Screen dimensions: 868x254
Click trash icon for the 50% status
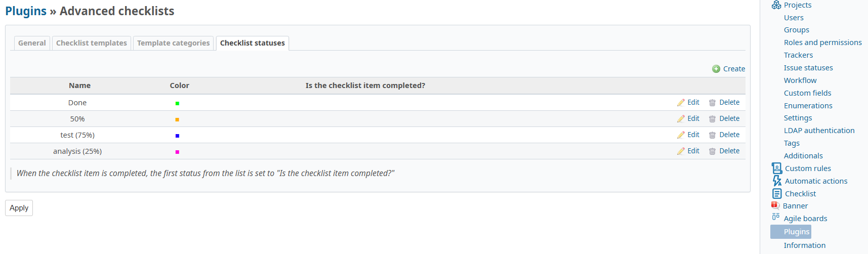pos(712,119)
